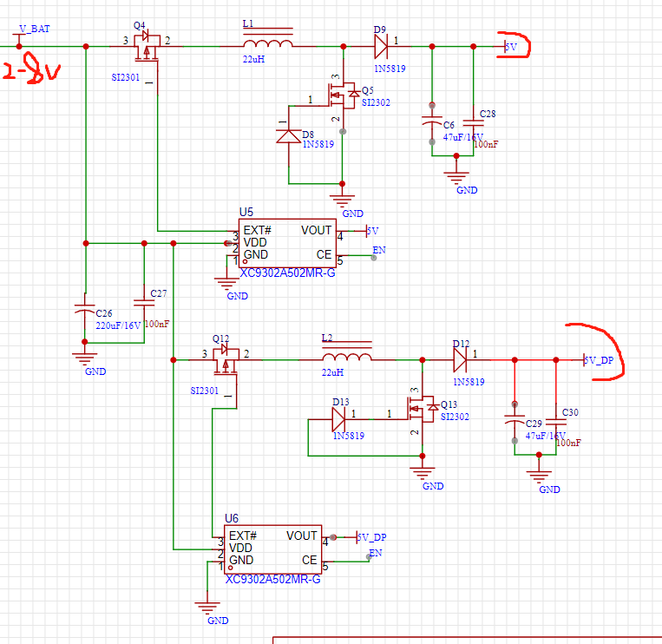This screenshot has height=644, width=662.
Task: Select the C29 polarized capacitor symbol
Action: (515, 422)
